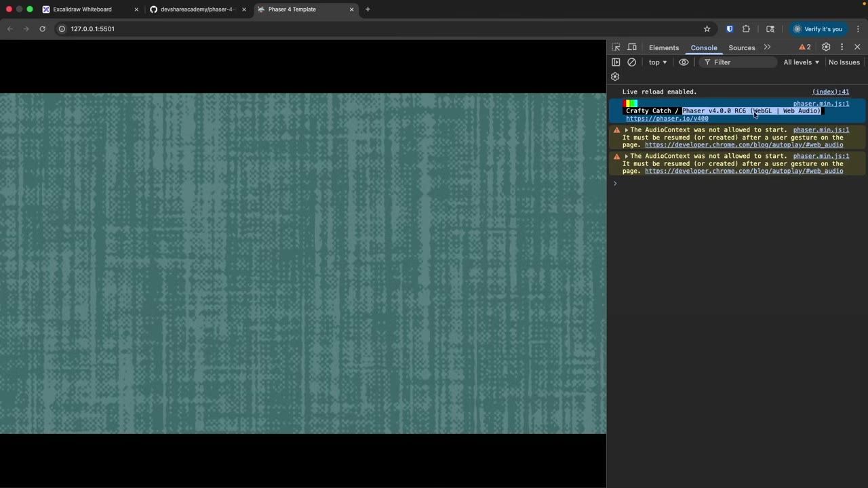Open the All levels log dropdown

coord(802,62)
